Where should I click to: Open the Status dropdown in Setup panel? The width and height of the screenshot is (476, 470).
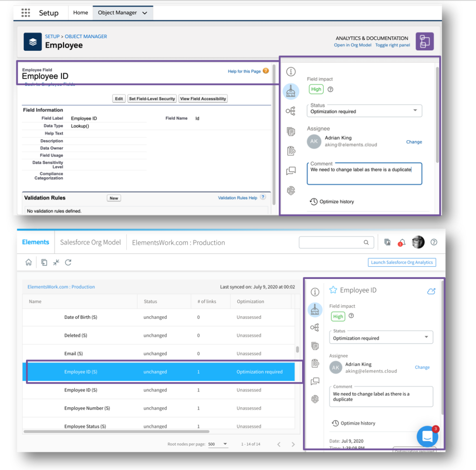coord(364,111)
